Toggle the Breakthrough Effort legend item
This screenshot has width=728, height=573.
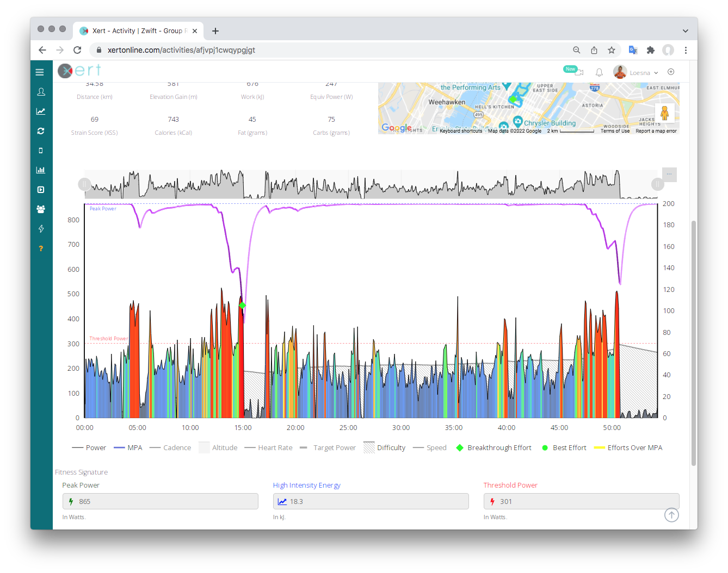pos(494,448)
